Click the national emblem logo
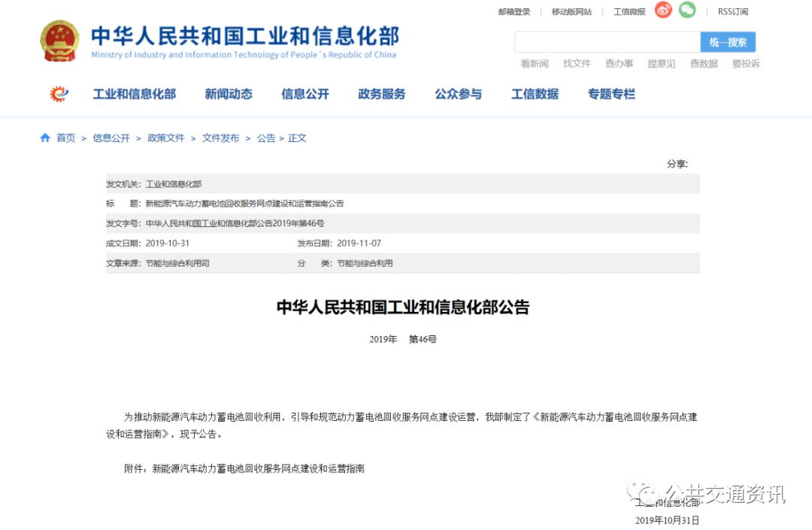The width and height of the screenshot is (812, 530). coord(59,41)
